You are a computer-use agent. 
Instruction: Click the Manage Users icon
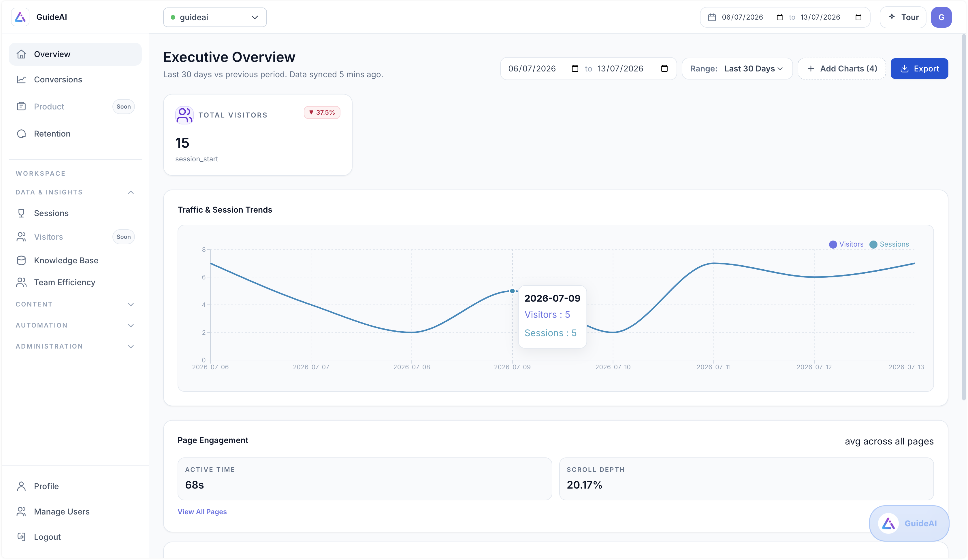pyautogui.click(x=22, y=512)
